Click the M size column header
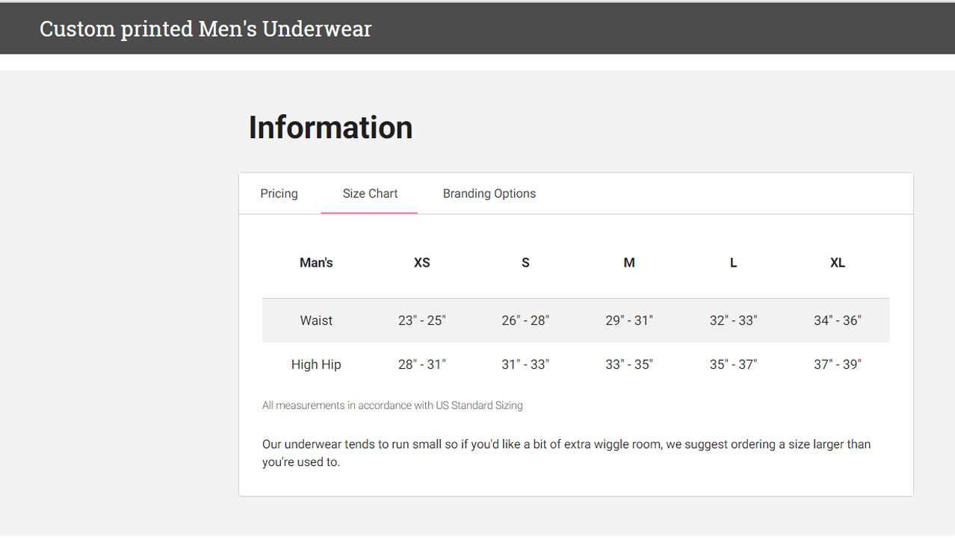955x560 pixels. 628,262
